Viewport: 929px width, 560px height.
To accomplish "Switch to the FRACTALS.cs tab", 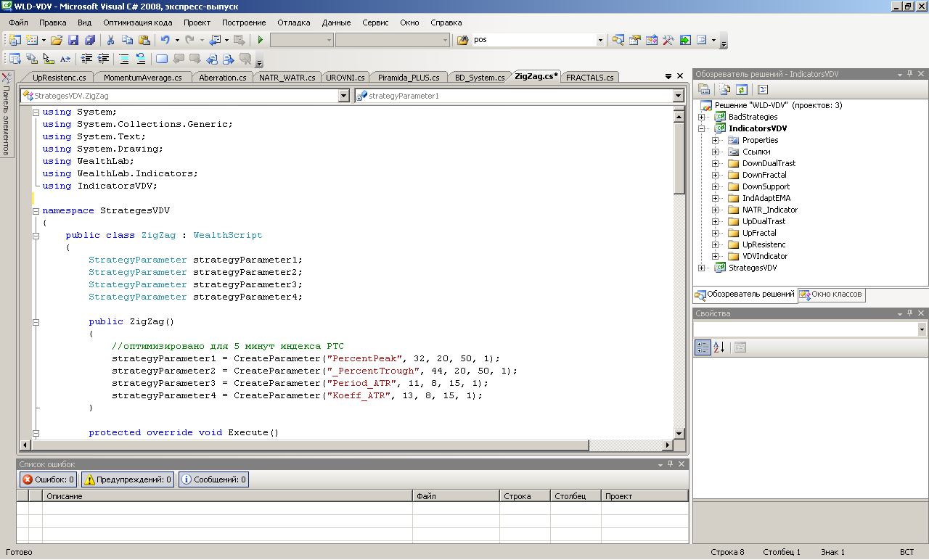I will [x=589, y=78].
